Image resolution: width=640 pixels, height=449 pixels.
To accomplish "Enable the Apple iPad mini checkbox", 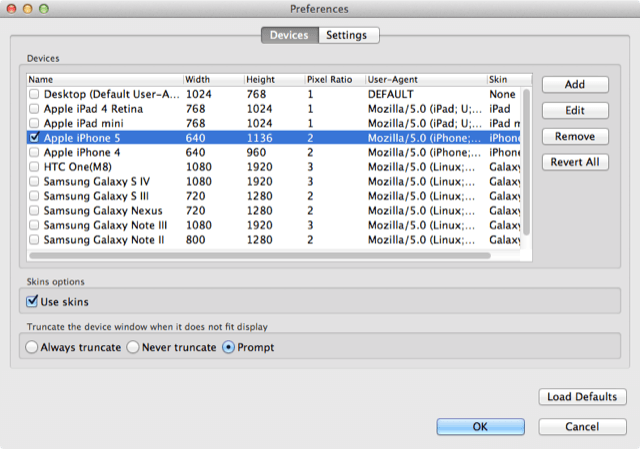I will point(35,123).
